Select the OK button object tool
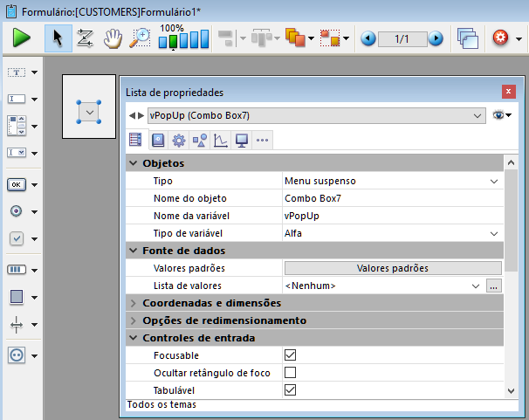The height and width of the screenshot is (420, 529). (17, 184)
